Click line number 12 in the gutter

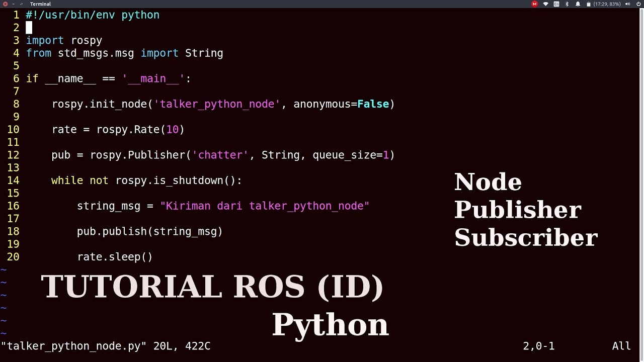click(13, 155)
